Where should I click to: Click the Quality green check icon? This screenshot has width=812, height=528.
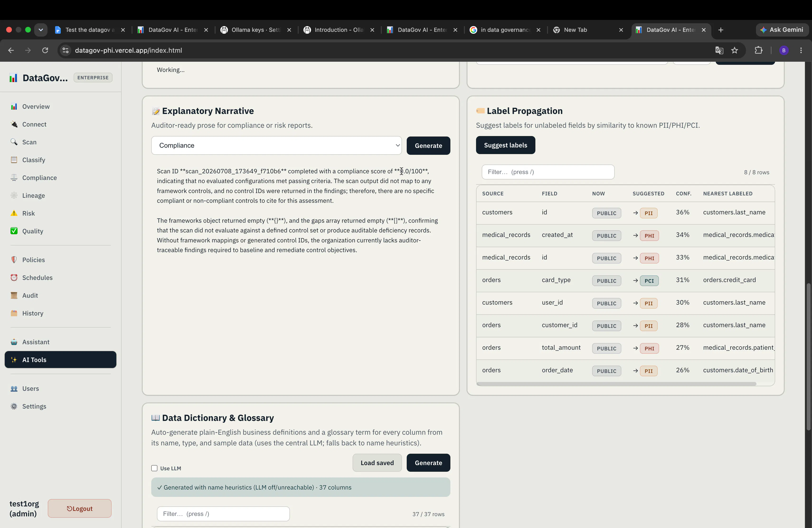14,231
